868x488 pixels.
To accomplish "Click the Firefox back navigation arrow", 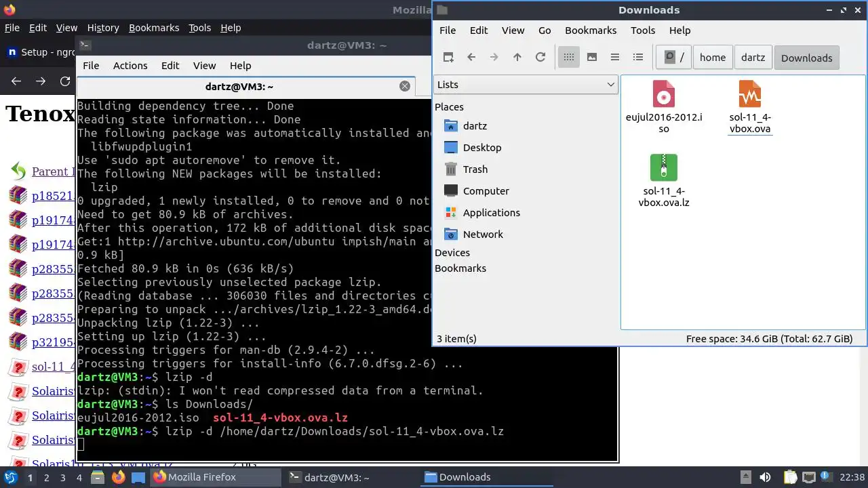I will click(16, 81).
